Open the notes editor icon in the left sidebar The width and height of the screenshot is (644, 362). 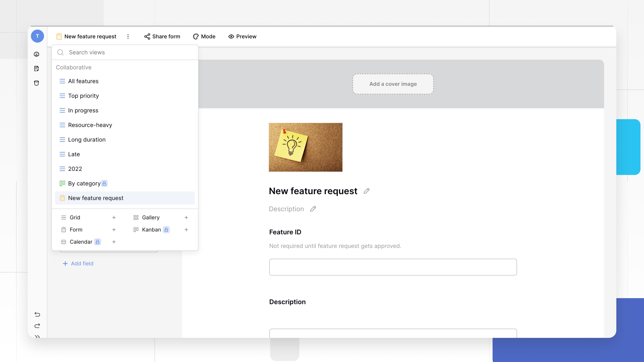coord(37,69)
